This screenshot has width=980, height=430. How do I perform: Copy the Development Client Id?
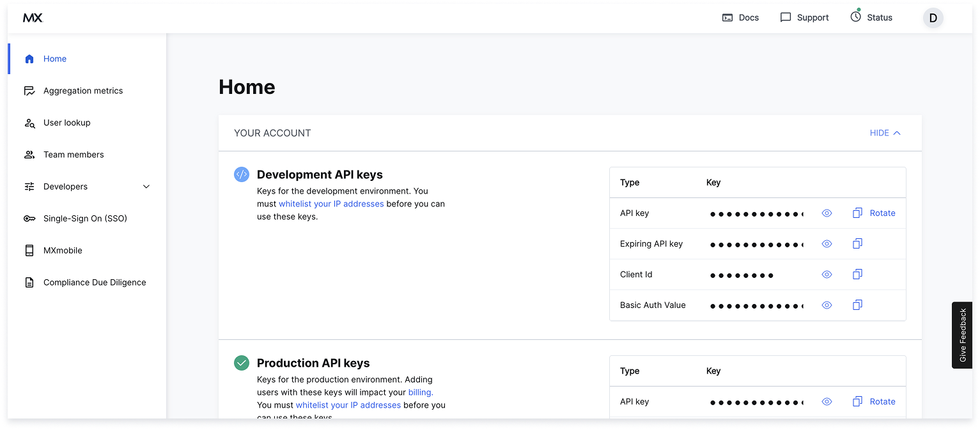point(857,274)
